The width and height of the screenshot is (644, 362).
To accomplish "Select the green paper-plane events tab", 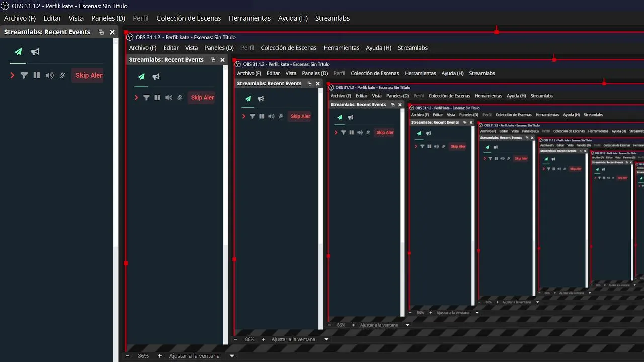I will (18, 52).
